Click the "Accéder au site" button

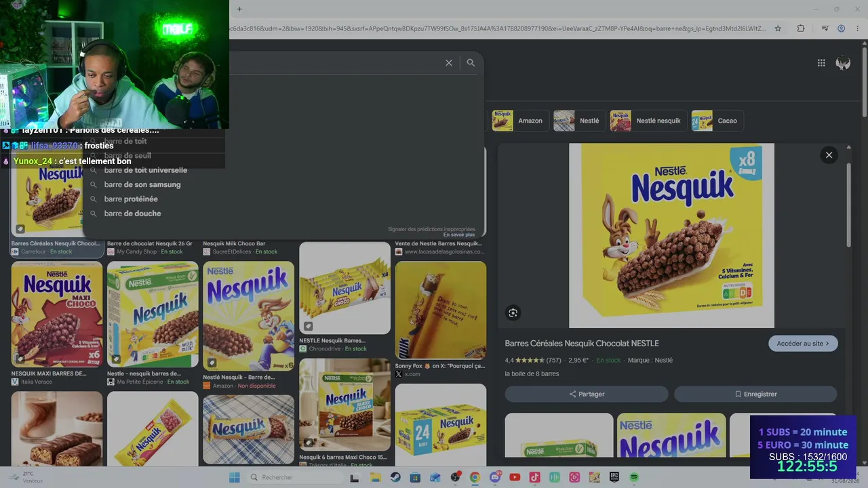coord(803,344)
